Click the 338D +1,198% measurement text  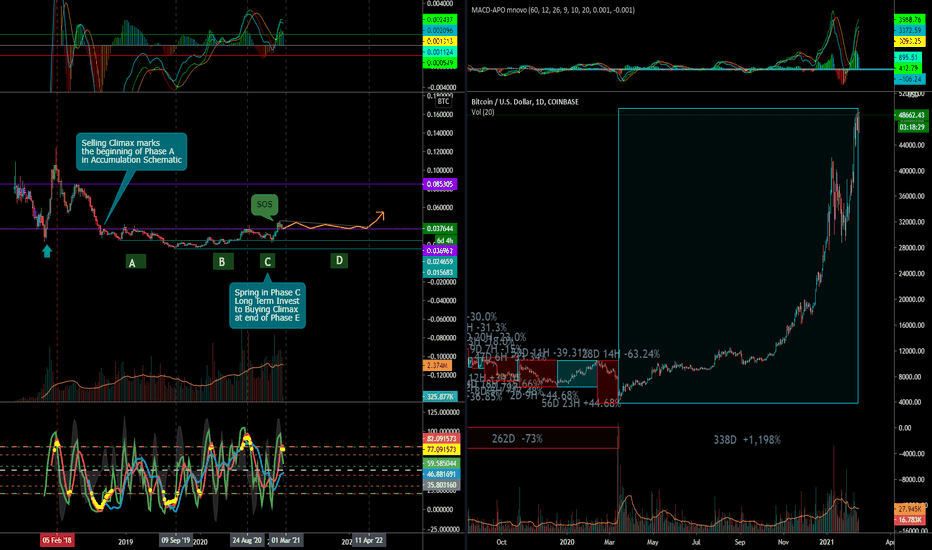click(747, 440)
